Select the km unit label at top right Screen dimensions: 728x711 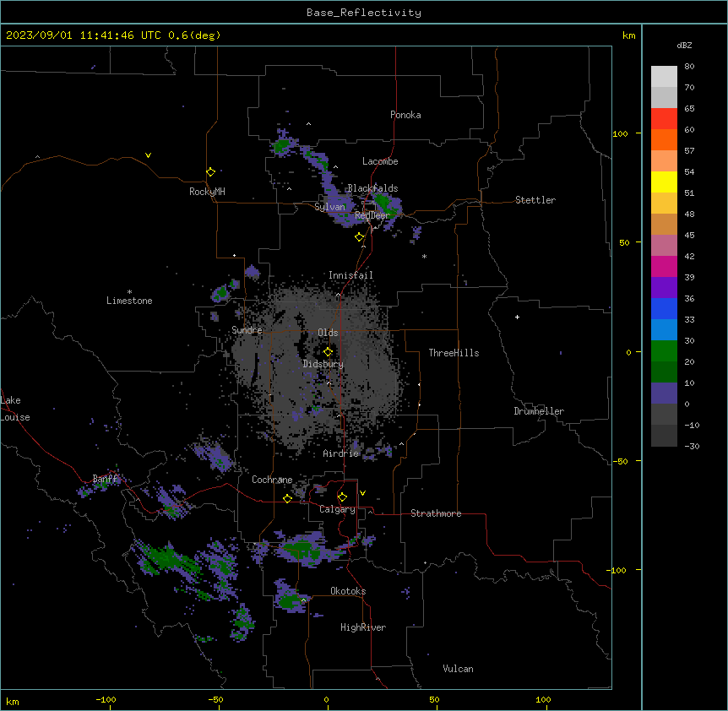pyautogui.click(x=628, y=35)
